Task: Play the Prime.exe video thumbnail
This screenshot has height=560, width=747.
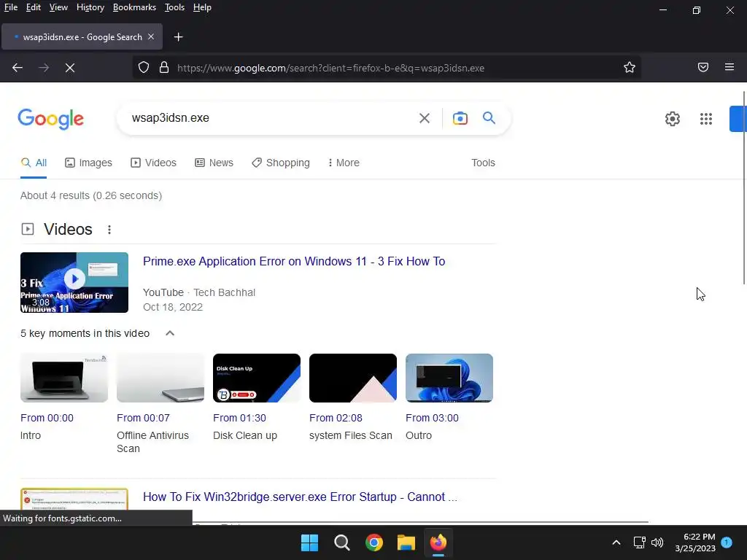Action: [x=74, y=282]
